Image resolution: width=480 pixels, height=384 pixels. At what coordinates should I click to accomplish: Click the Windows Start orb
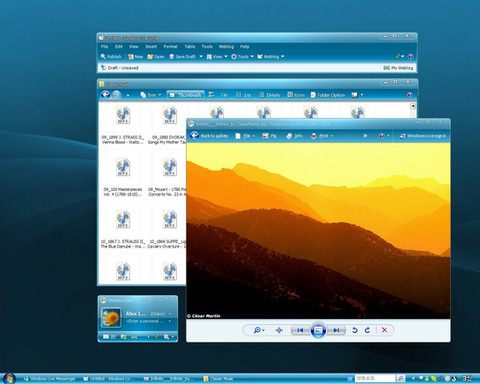click(x=9, y=379)
